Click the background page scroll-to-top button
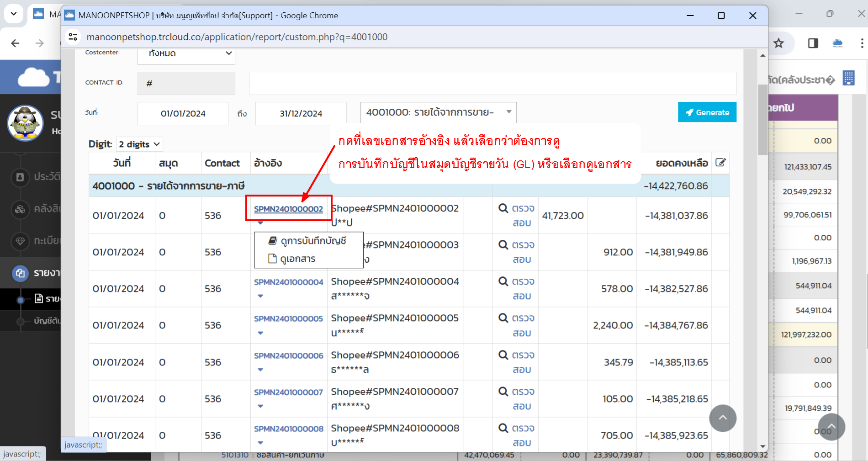 tap(831, 427)
